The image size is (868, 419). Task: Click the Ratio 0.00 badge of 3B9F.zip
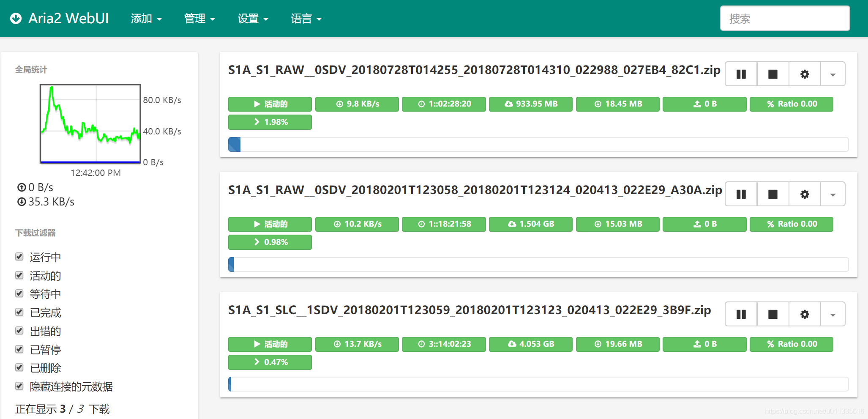click(792, 344)
